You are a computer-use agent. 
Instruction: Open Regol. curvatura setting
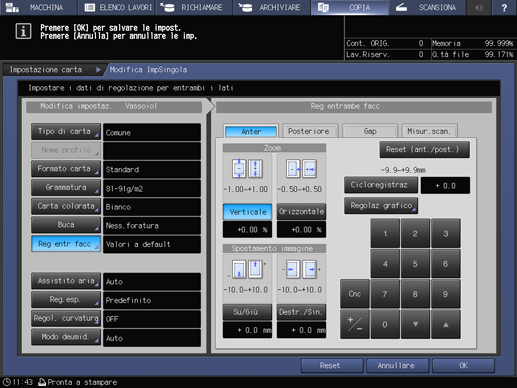point(66,318)
